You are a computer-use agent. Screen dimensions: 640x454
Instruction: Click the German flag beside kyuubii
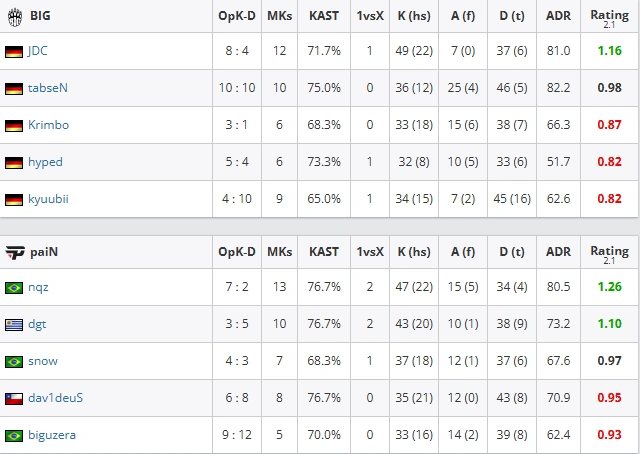click(x=14, y=200)
